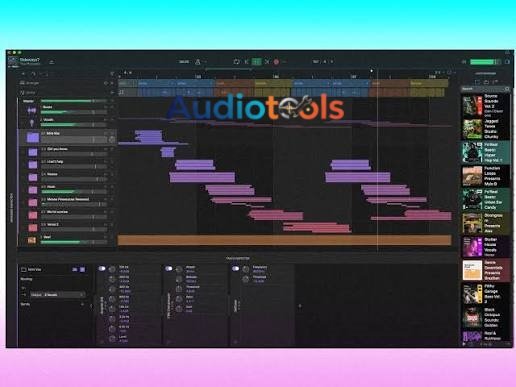Open the Output routing dropdown
Screen dimensions: 516x387
57,295
